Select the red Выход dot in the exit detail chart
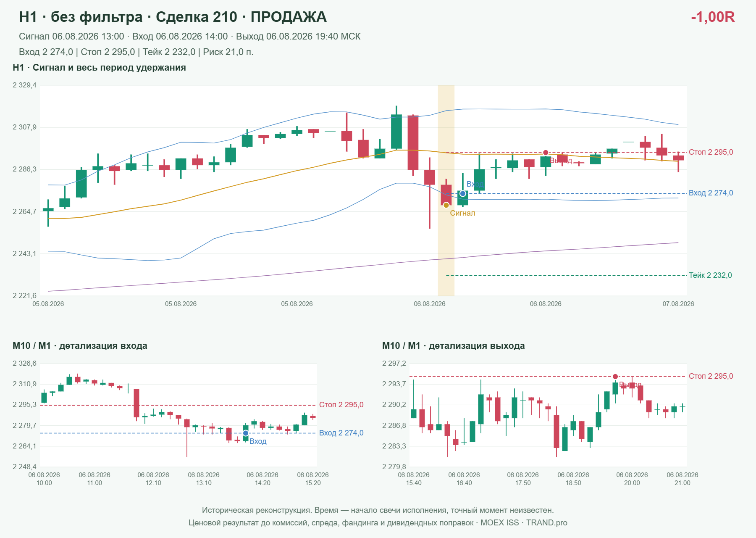This screenshot has height=538, width=756. [615, 377]
